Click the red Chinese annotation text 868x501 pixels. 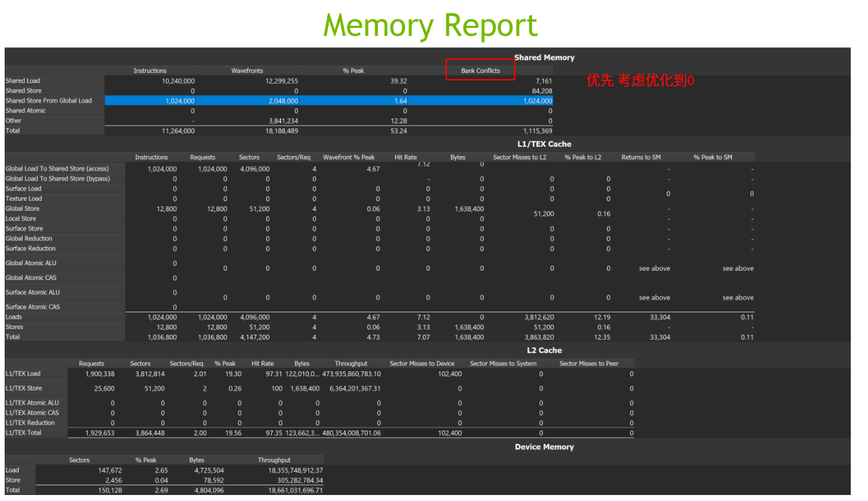(x=640, y=81)
